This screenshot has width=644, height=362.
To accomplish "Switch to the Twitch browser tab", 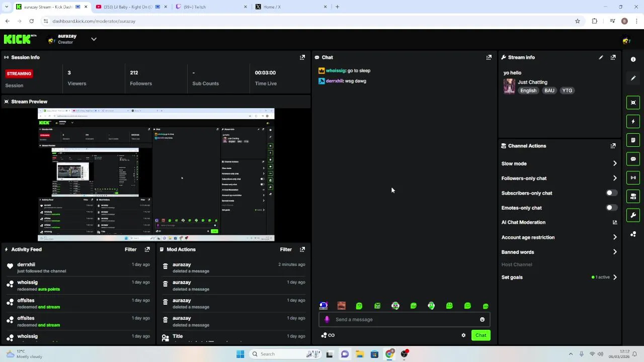I will pyautogui.click(x=211, y=7).
